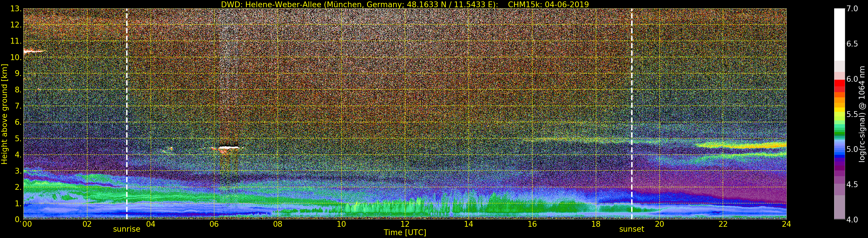
Task: Pick the white band atop the colorbar
Action: pos(839,35)
